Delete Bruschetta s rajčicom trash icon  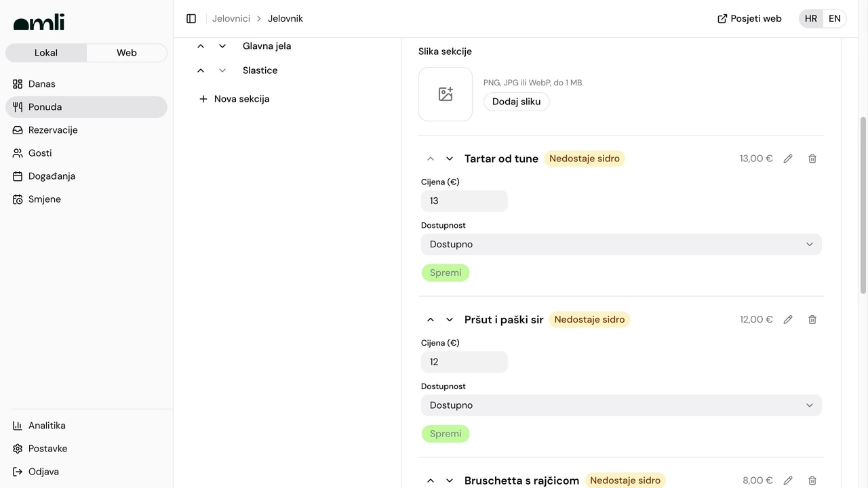(812, 481)
